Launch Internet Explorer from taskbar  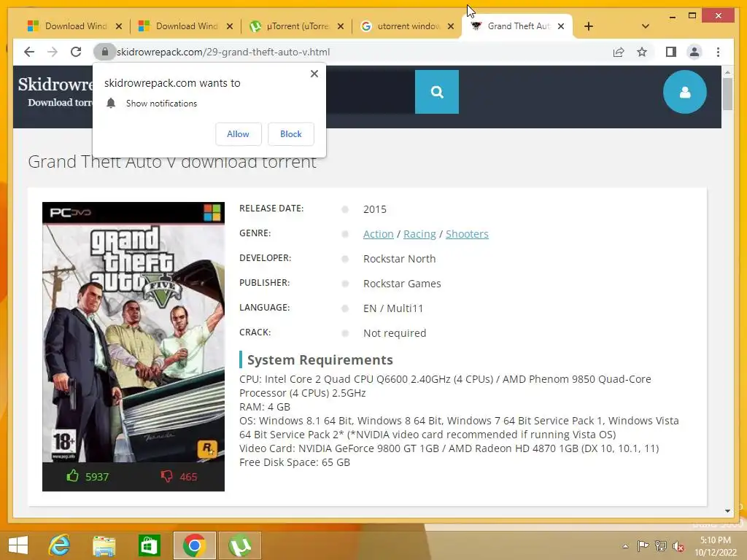60,545
